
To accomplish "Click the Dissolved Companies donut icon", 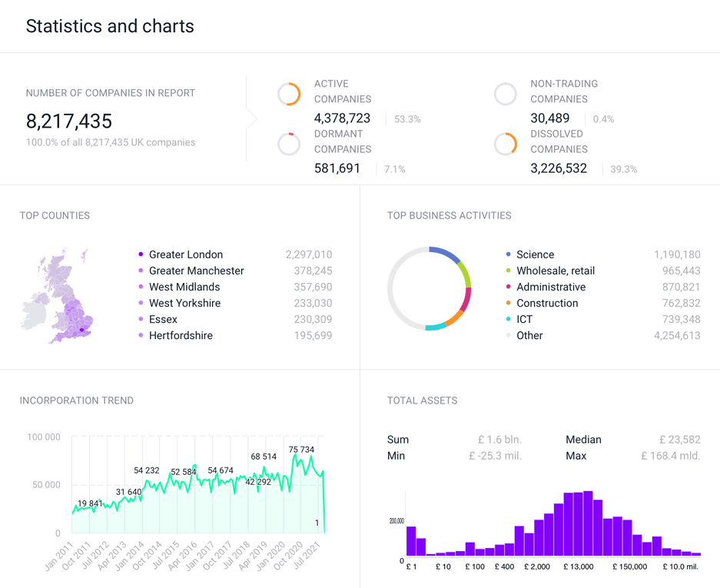I will [x=505, y=144].
